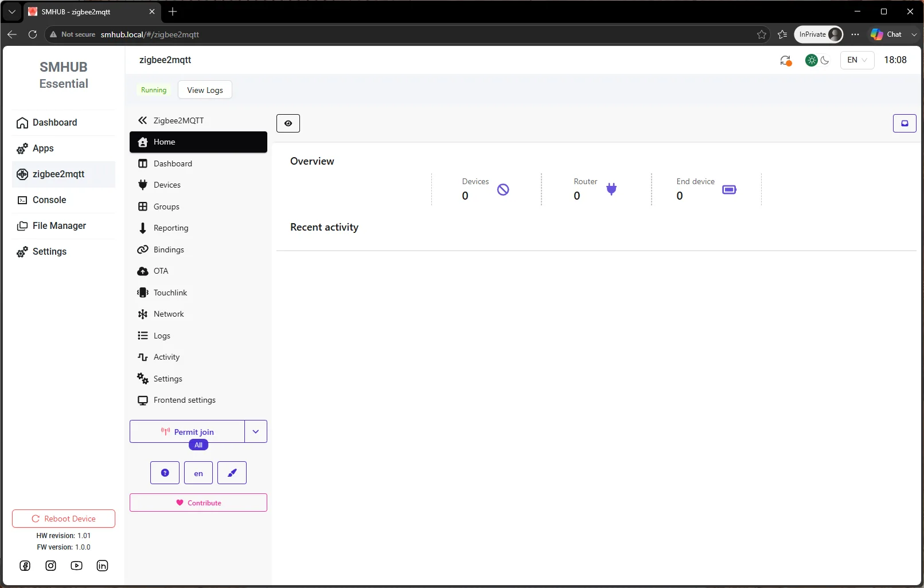Viewport: 924px width, 588px height.
Task: Switch to dark mode moon icon
Action: 825,60
